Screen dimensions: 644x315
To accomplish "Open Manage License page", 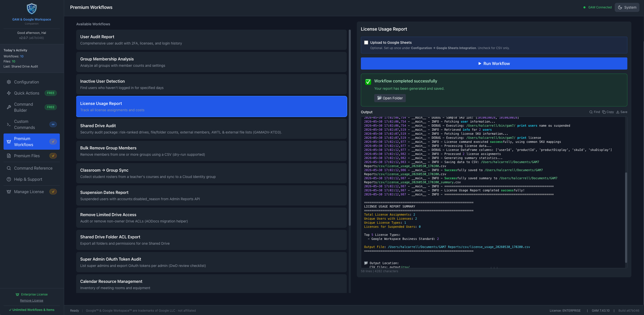I will click(x=32, y=192).
